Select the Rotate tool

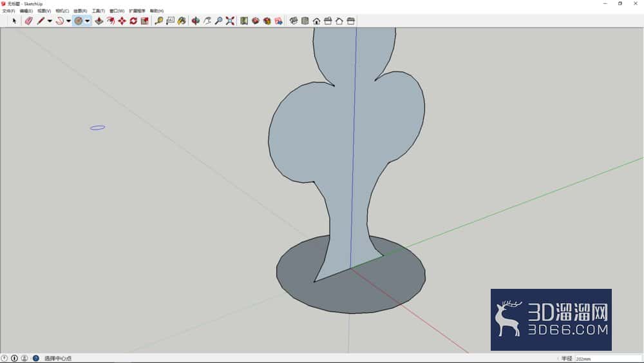pos(133,21)
